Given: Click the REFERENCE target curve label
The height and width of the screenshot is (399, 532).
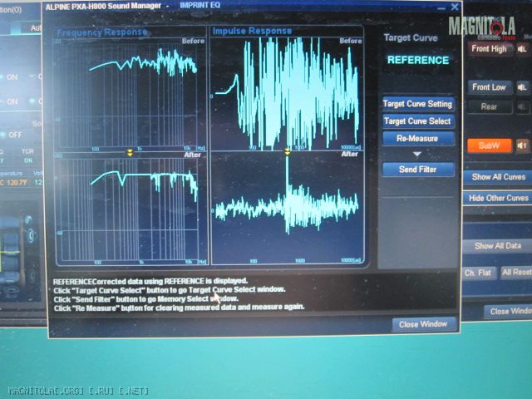Looking at the screenshot, I should (x=418, y=60).
